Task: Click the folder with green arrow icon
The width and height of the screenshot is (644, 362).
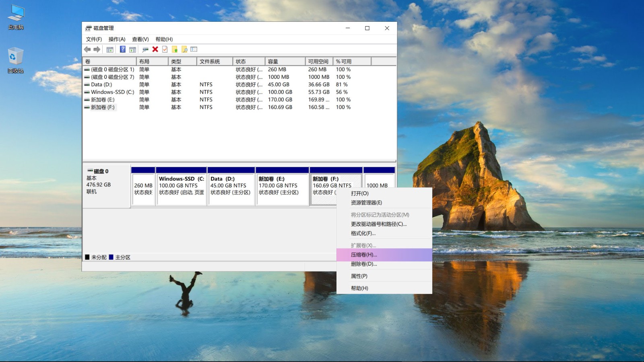Action: point(175,49)
